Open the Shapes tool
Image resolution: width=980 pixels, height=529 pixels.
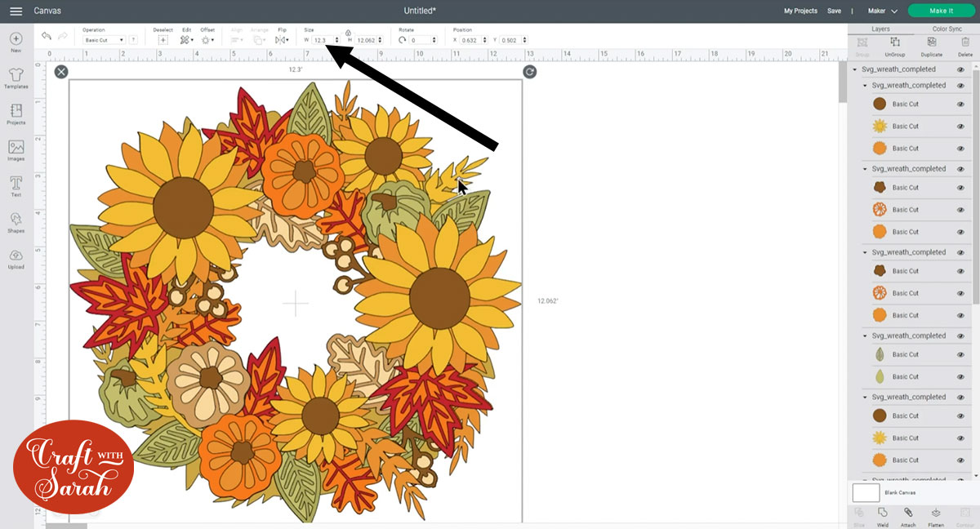[16, 220]
